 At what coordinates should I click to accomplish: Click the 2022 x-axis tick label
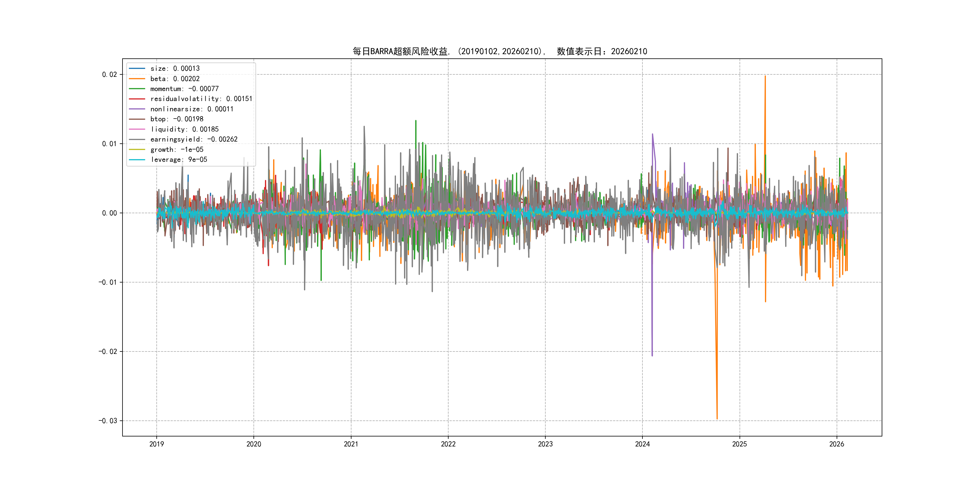tap(448, 444)
